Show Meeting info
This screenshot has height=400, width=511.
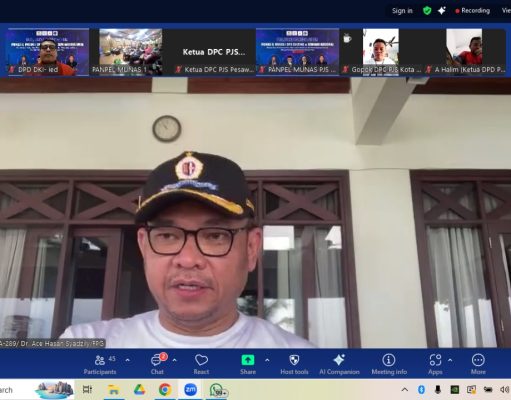coord(389,364)
